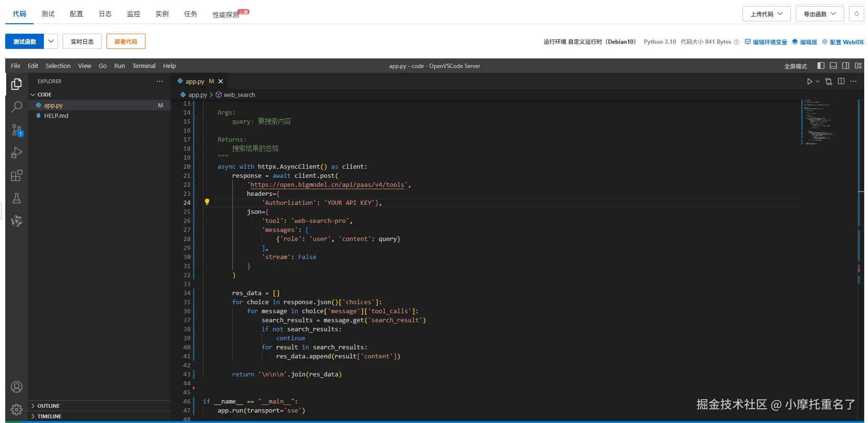
Task: Select HELP.md in the Explorer tree
Action: point(99,115)
